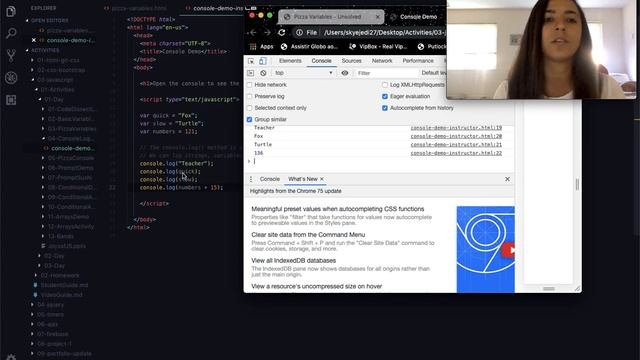Close the What's New drawer tab
This screenshot has width=640, height=360.
click(x=322, y=179)
